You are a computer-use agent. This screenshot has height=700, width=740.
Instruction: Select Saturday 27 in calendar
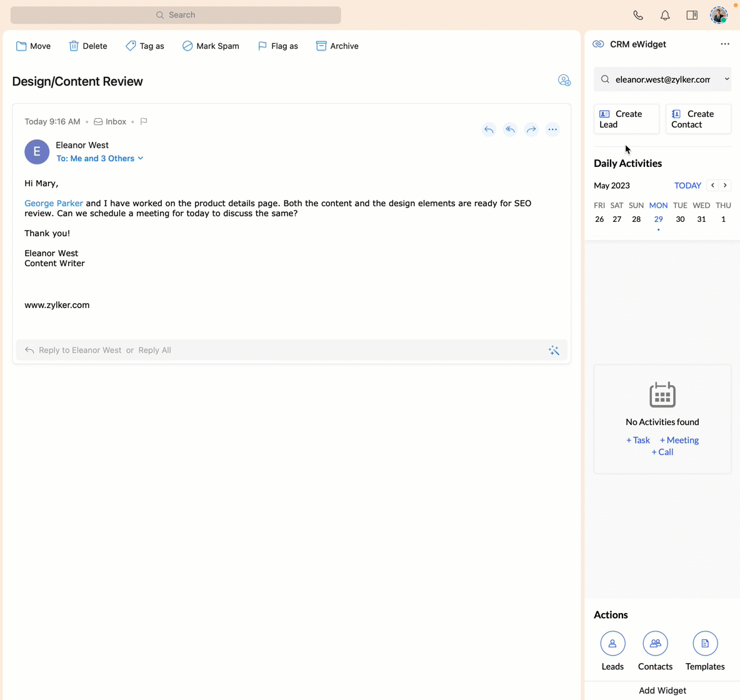point(617,219)
